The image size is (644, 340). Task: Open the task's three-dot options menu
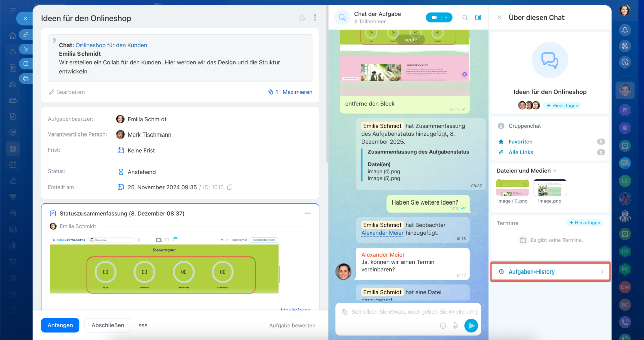(315, 18)
